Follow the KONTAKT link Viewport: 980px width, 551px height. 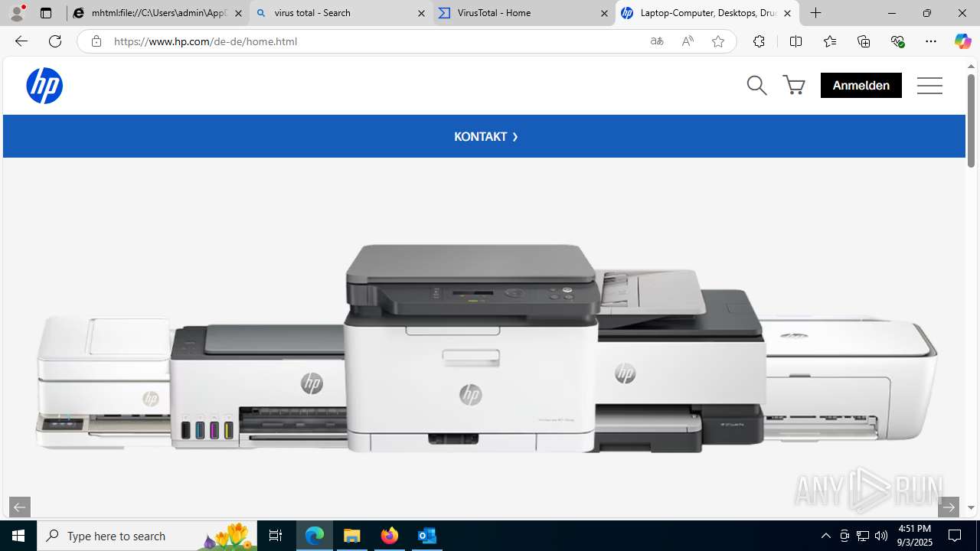(x=486, y=136)
